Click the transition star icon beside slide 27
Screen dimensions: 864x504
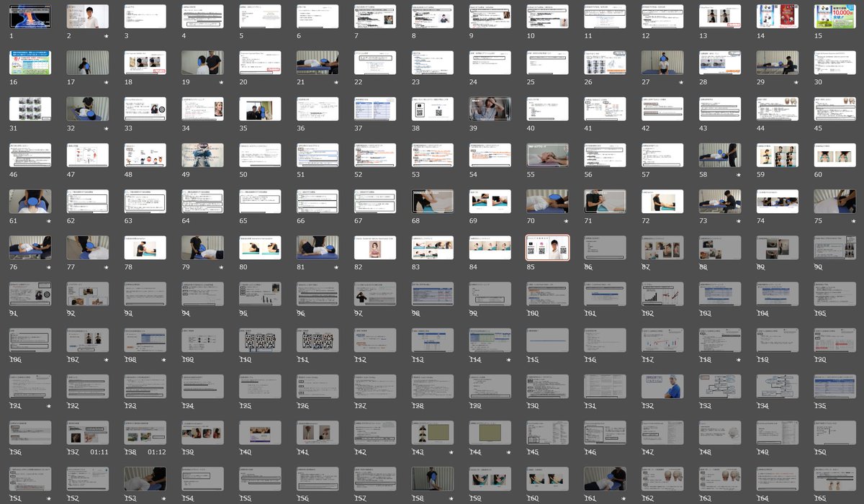click(x=681, y=82)
